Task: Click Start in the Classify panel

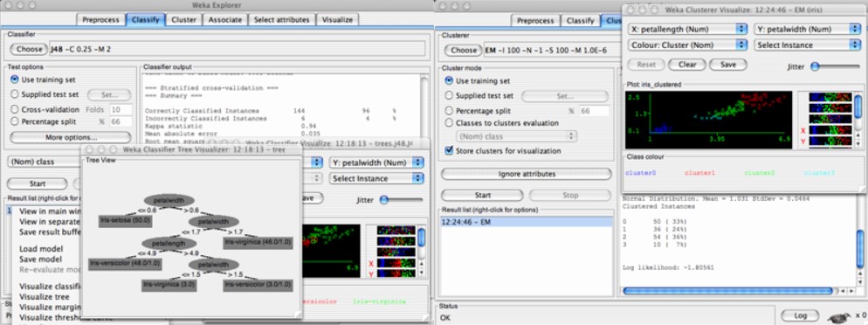Action: [x=37, y=183]
